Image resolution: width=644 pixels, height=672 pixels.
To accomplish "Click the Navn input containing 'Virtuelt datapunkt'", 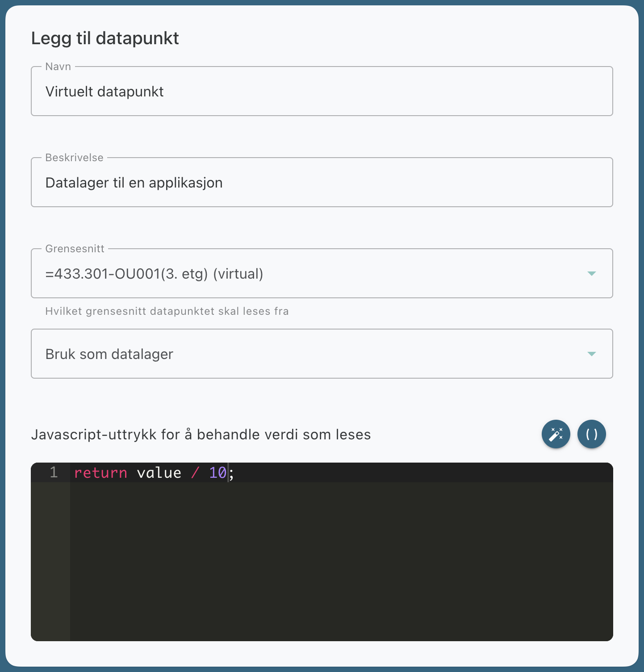I will coord(322,92).
